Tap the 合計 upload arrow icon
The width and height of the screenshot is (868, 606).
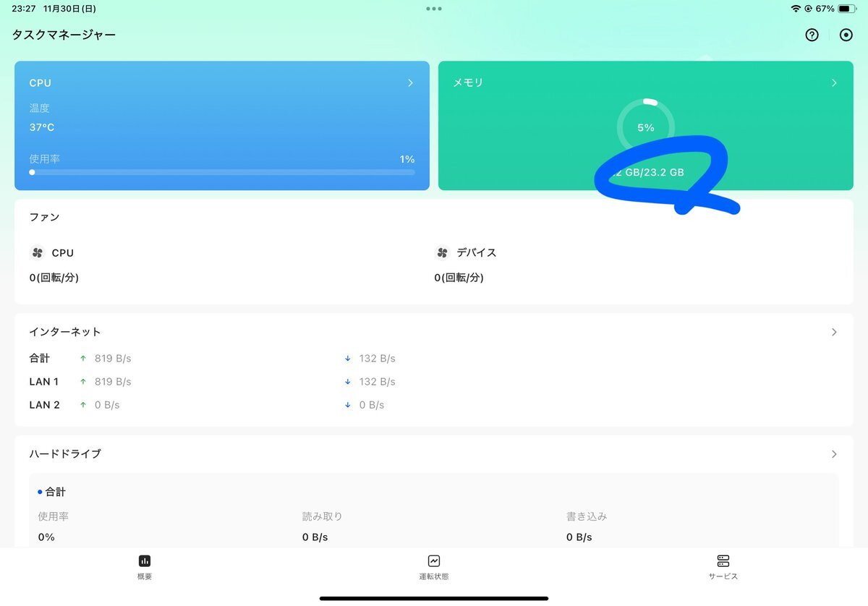[x=82, y=359]
